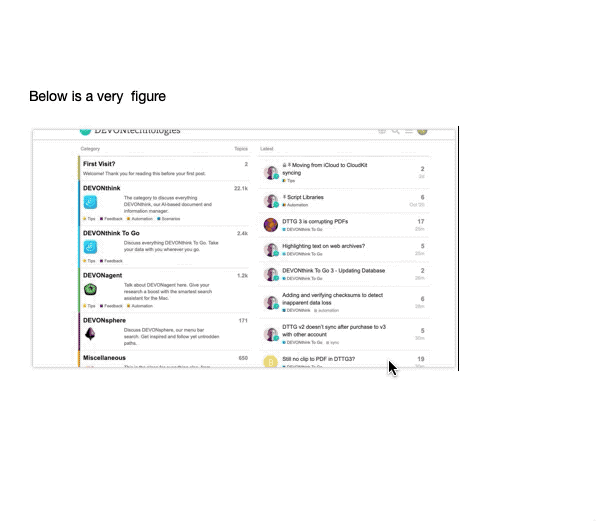This screenshot has height=521, width=596.
Task: Open the Miscellaneous category
Action: [x=104, y=358]
